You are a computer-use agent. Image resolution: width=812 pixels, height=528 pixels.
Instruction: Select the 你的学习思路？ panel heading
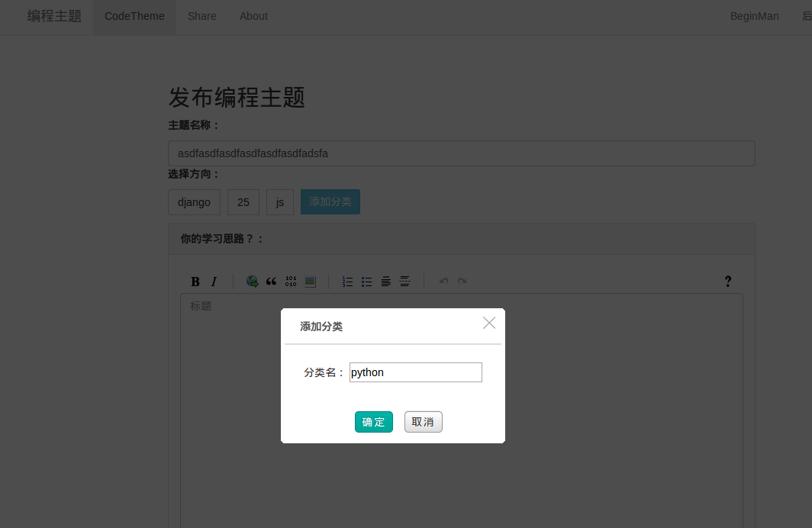click(x=221, y=239)
